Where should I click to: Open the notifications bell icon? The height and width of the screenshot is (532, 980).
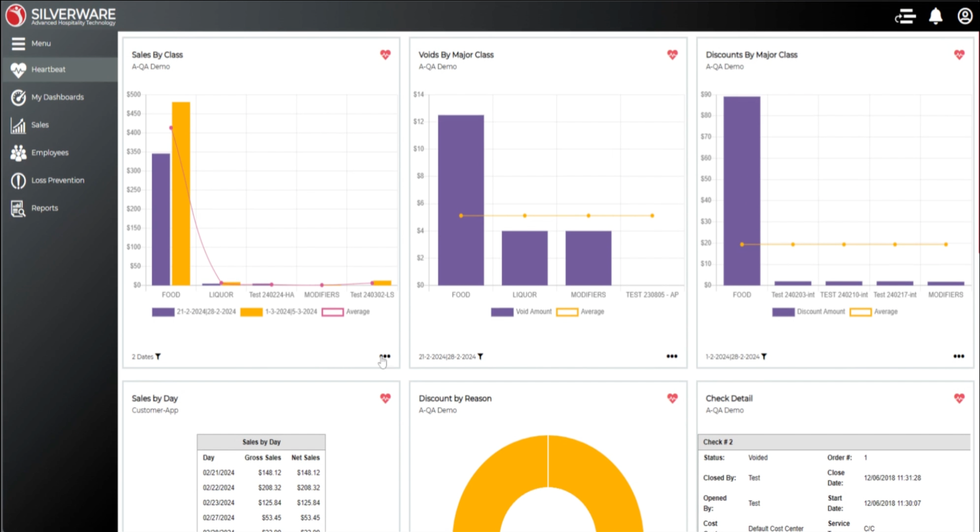point(935,16)
